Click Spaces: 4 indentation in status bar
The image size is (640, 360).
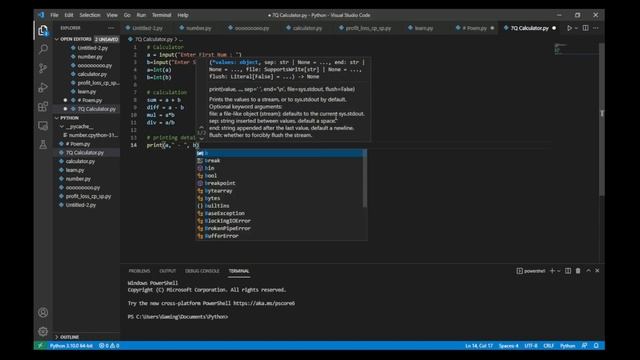click(508, 346)
